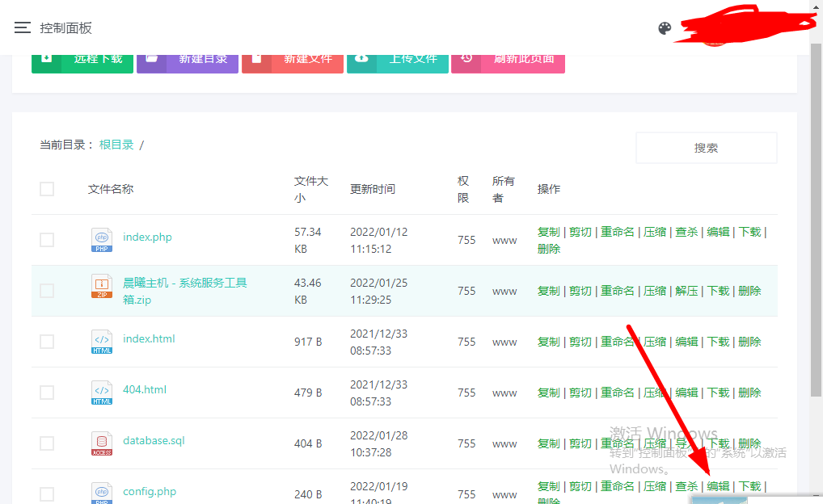The image size is (823, 504).
Task: Click 压缩 for index.php
Action: coord(655,232)
